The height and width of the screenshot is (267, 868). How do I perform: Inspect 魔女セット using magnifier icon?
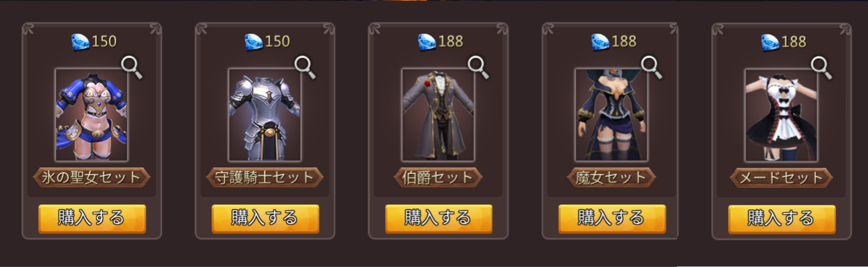pos(651,67)
